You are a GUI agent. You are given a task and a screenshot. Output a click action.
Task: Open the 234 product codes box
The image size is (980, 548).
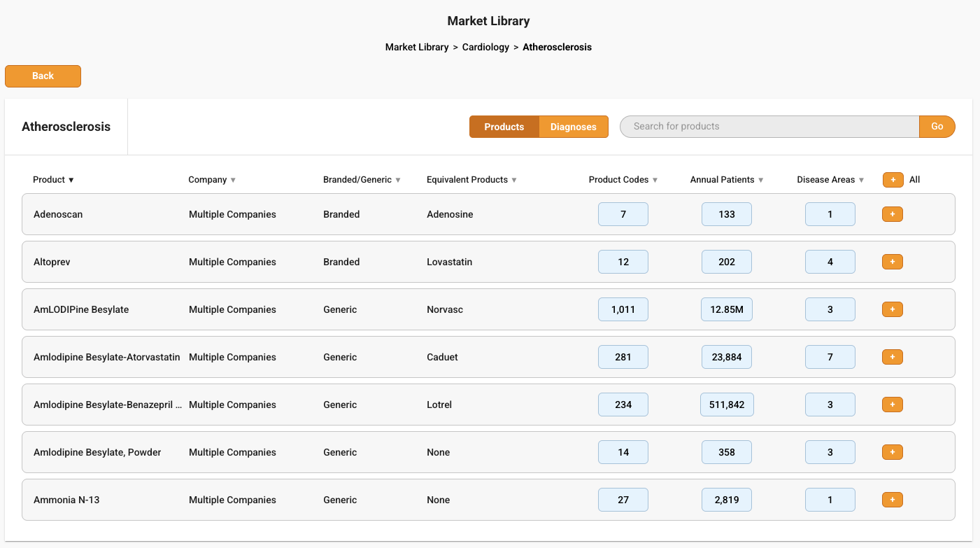[x=623, y=405]
